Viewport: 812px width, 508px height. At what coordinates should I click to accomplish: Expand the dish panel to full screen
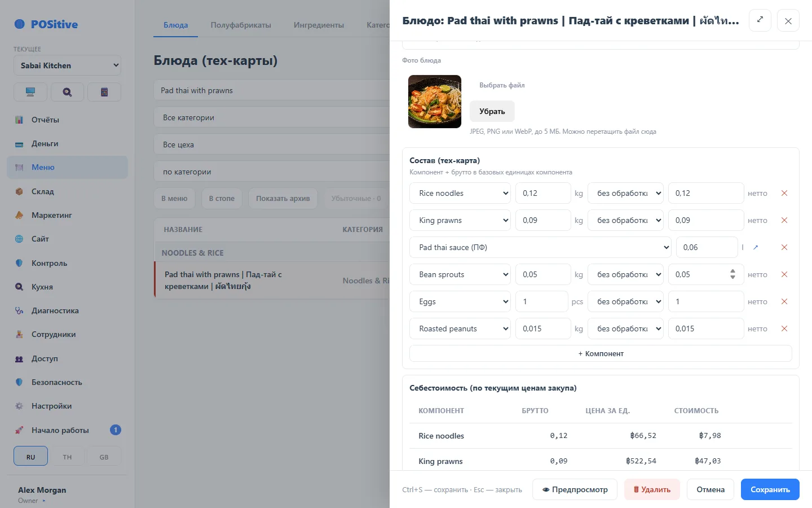point(760,20)
